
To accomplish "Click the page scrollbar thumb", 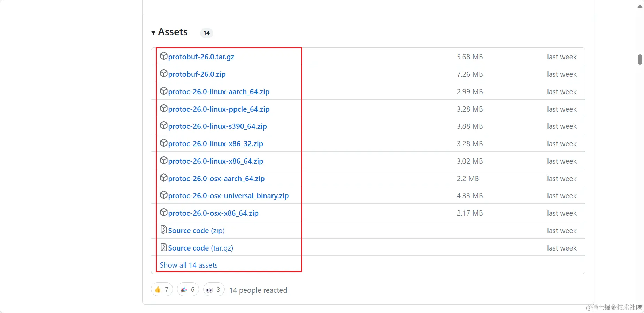I will point(640,59).
